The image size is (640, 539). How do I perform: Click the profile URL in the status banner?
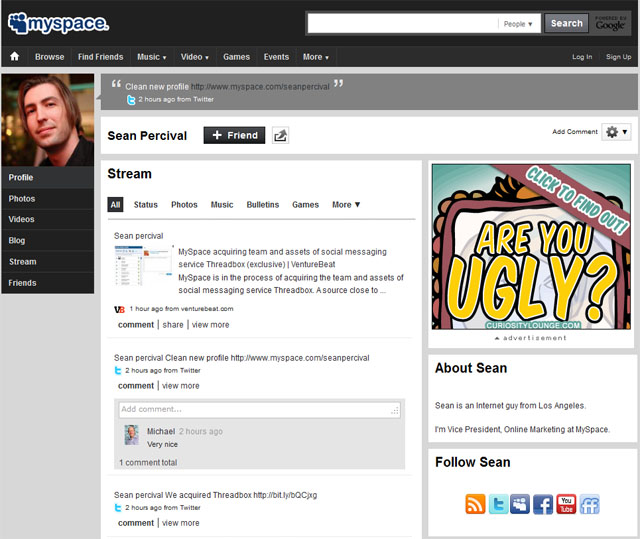click(x=260, y=87)
